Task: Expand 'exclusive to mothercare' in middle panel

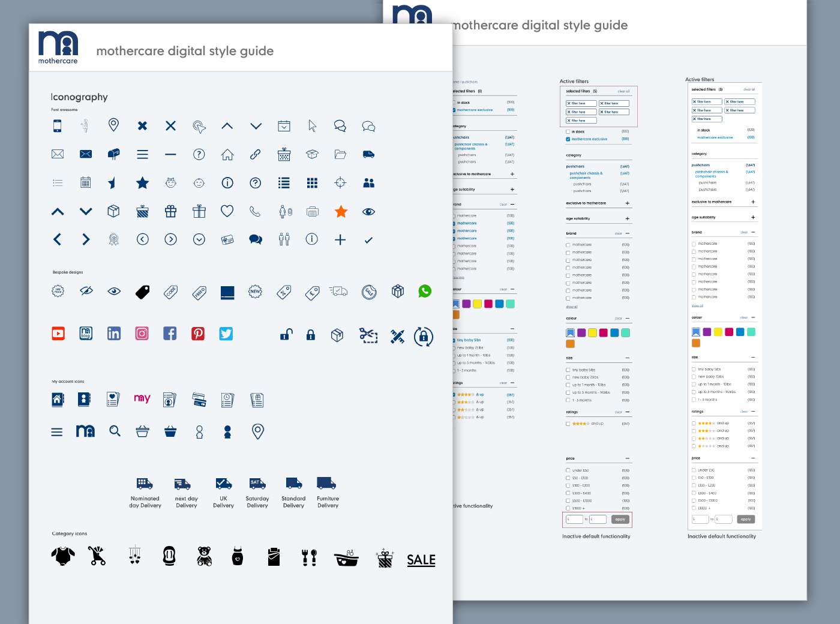Action: pos(628,203)
